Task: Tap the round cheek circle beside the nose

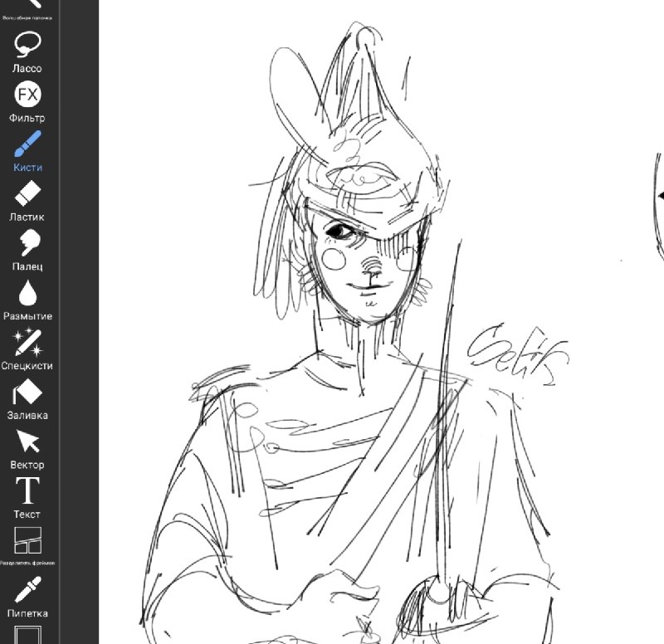Action: tap(334, 259)
